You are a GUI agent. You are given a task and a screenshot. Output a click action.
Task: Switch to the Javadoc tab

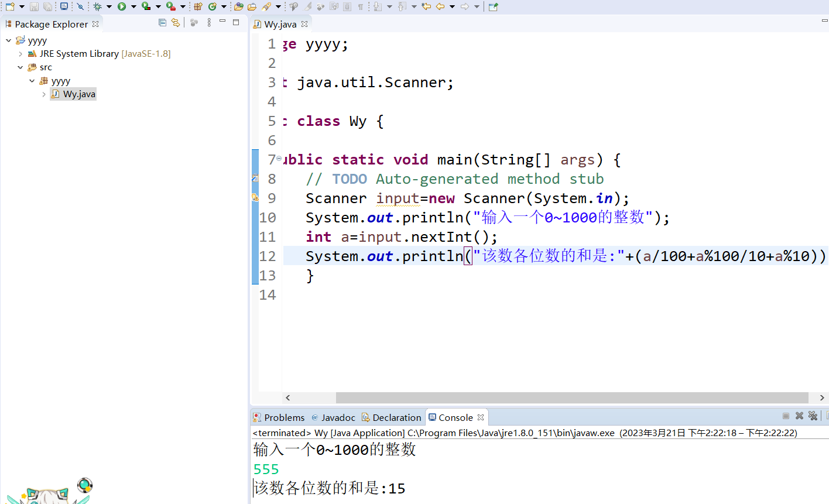(333, 417)
